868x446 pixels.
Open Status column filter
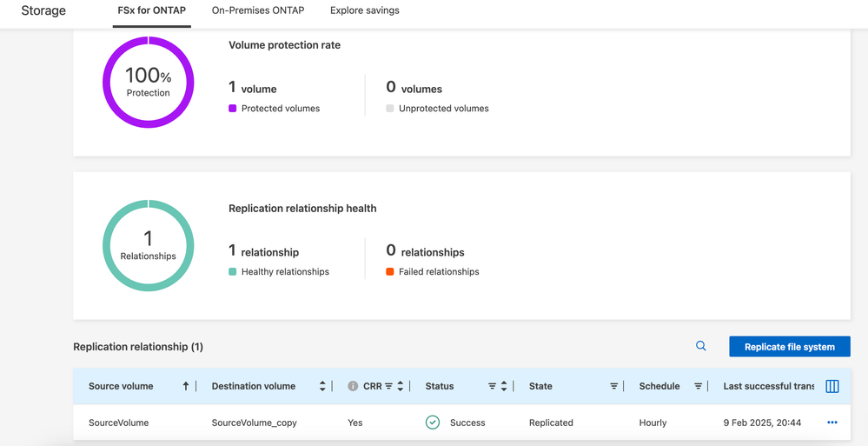492,386
